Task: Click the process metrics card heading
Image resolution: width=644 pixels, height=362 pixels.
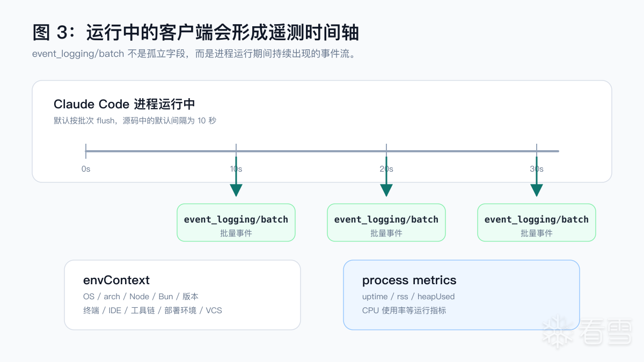Action: click(x=409, y=280)
